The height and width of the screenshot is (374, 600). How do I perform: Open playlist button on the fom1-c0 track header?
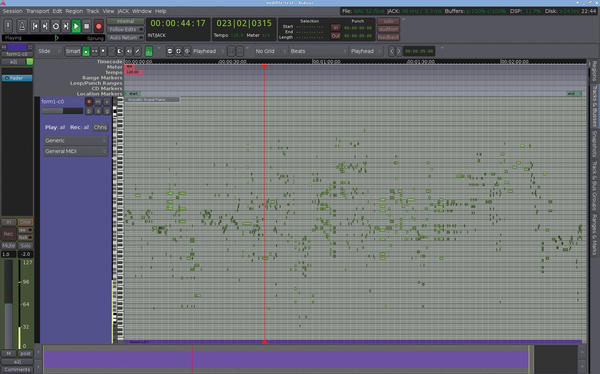pos(89,111)
